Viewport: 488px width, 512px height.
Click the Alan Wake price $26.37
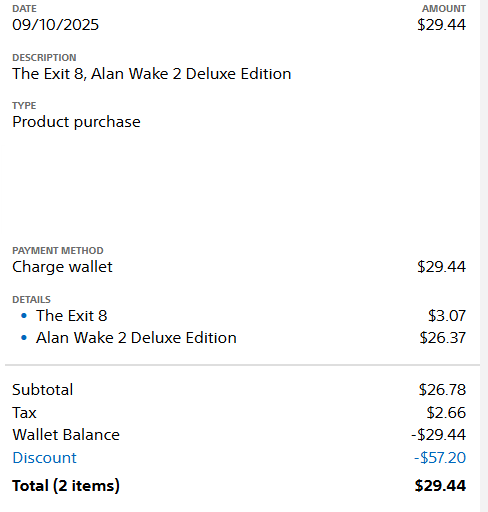click(442, 338)
